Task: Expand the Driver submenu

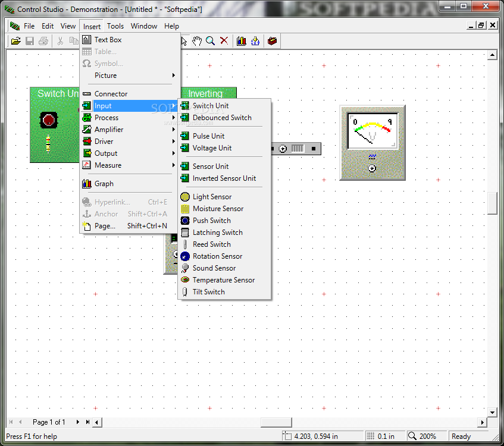Action: click(x=130, y=142)
